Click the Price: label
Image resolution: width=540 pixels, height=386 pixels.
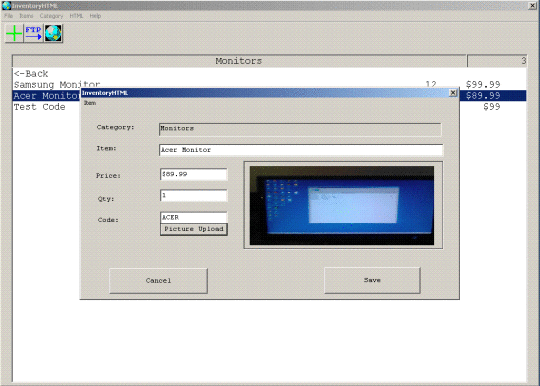(x=108, y=176)
